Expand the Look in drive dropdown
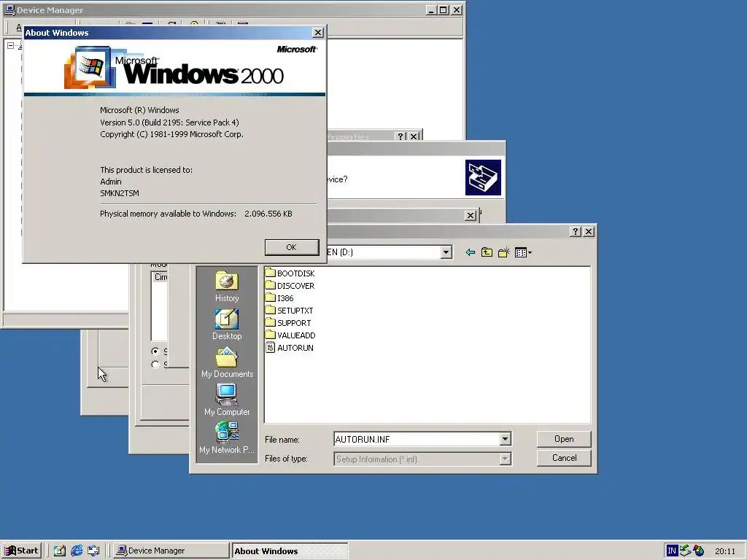 446,252
